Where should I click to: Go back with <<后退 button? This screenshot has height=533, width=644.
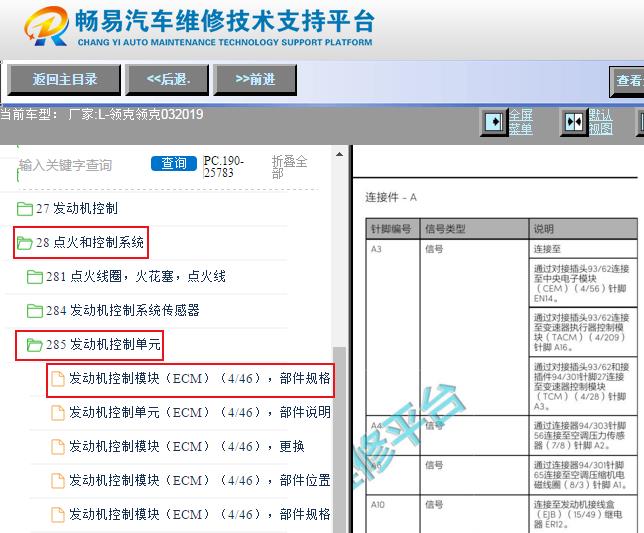pos(168,80)
